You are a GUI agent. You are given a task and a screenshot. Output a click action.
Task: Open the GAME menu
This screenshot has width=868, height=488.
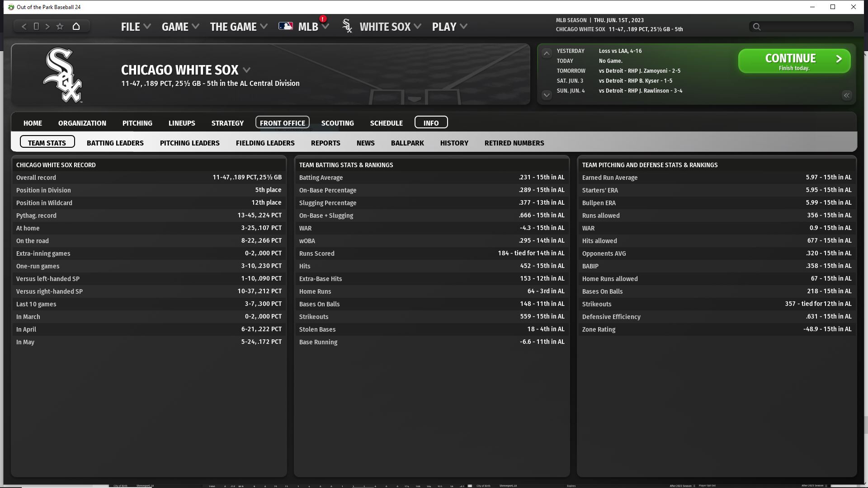tap(180, 27)
